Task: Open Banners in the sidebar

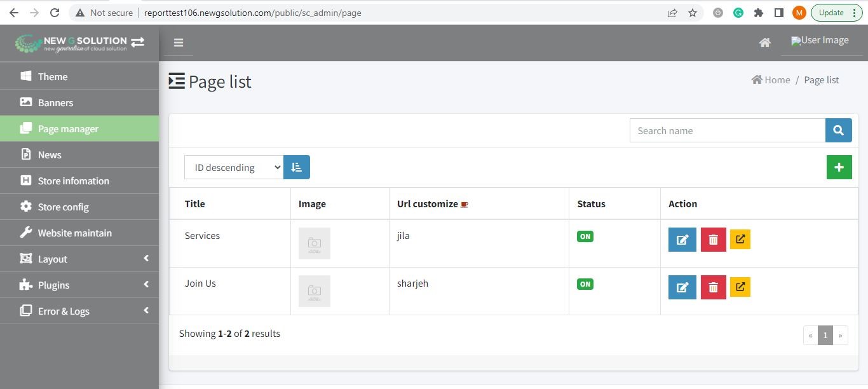Action: pyautogui.click(x=79, y=102)
